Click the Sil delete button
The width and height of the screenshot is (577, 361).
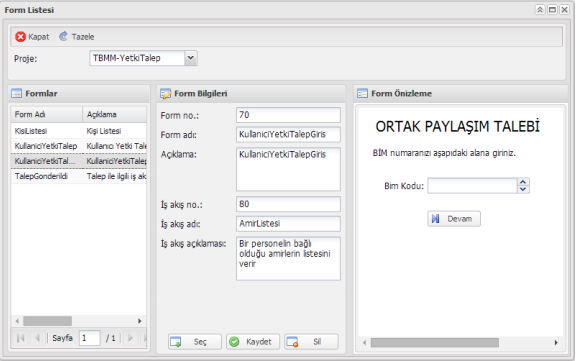(311, 342)
